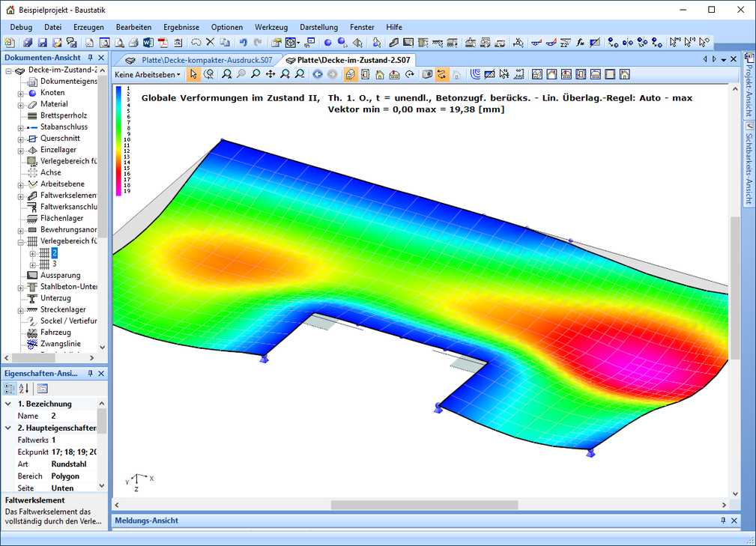Open the Projekt-Ansicht side panel
Viewport: 756px width, 546px height.
[x=748, y=85]
